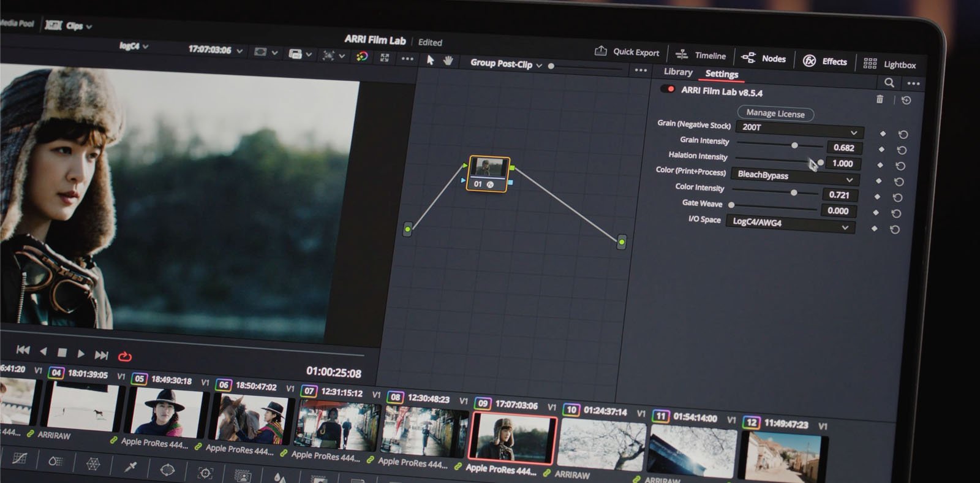Click the search magnifier icon
The image size is (980, 483).
[889, 82]
